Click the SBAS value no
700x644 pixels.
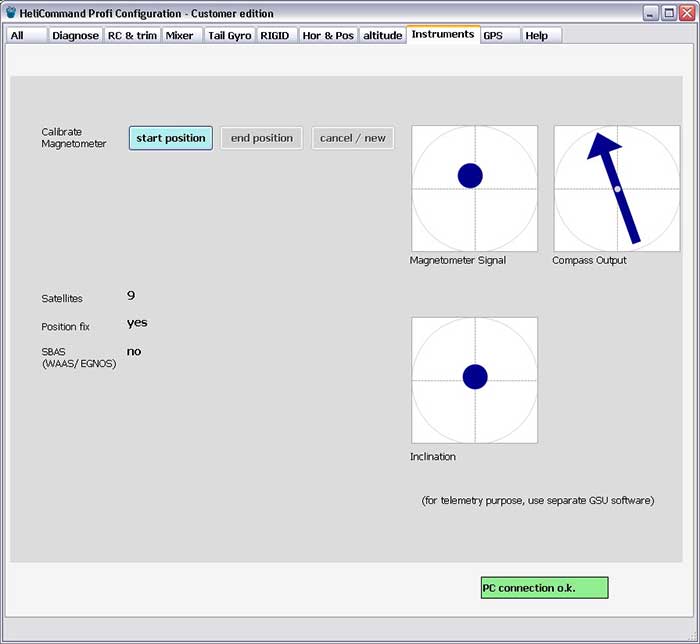pos(134,351)
